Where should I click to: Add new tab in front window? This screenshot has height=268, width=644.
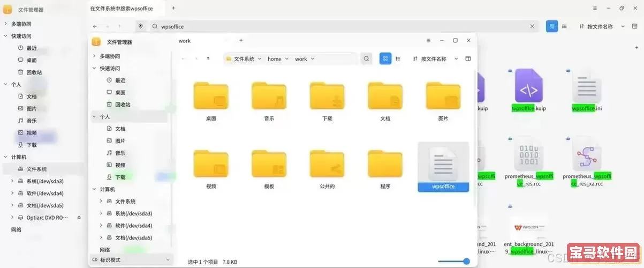[x=241, y=40]
